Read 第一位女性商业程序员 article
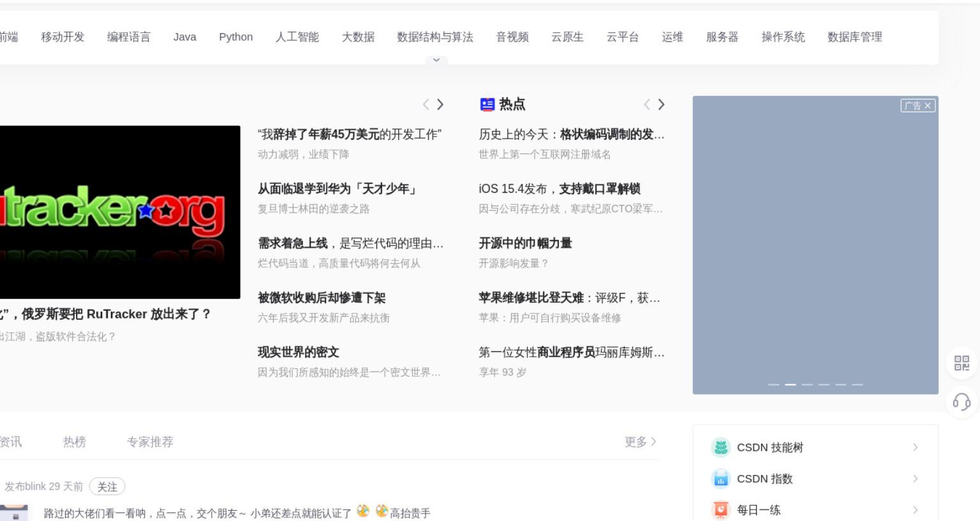This screenshot has height=521, width=980. pyautogui.click(x=572, y=352)
